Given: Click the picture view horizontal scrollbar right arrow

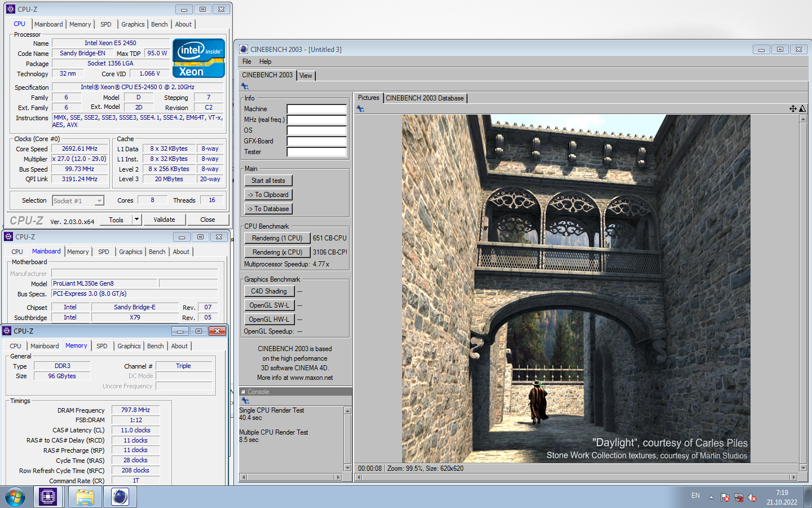Looking at the screenshot, I should pos(794,478).
